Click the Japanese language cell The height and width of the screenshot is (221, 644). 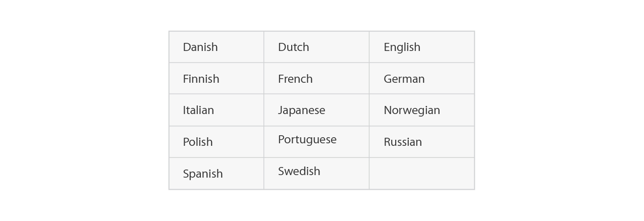click(x=316, y=110)
